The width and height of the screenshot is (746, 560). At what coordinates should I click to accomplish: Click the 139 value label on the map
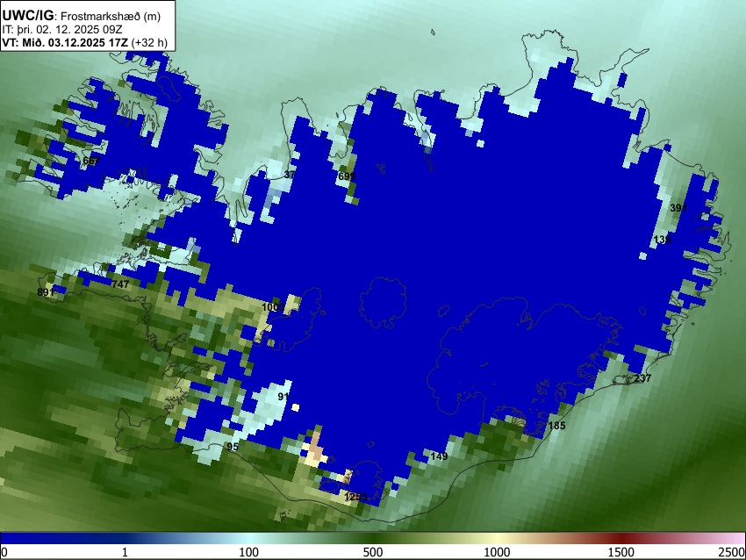coord(663,240)
